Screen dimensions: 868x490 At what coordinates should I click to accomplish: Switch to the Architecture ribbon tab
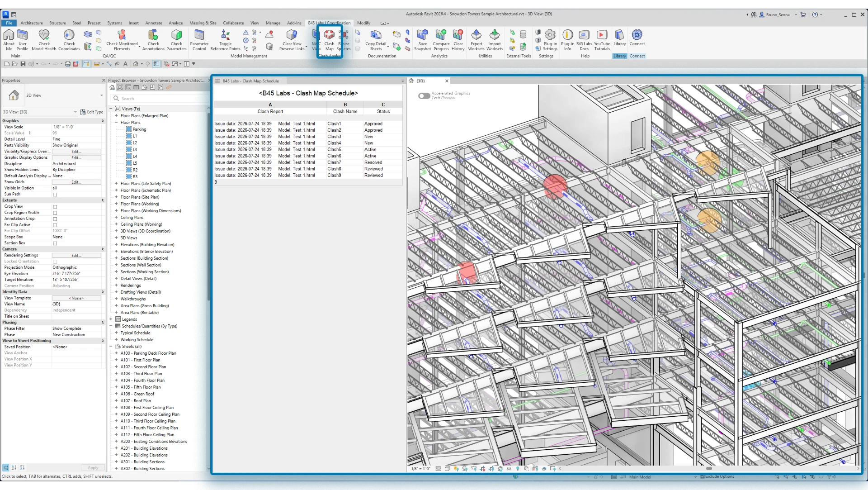pos(32,23)
